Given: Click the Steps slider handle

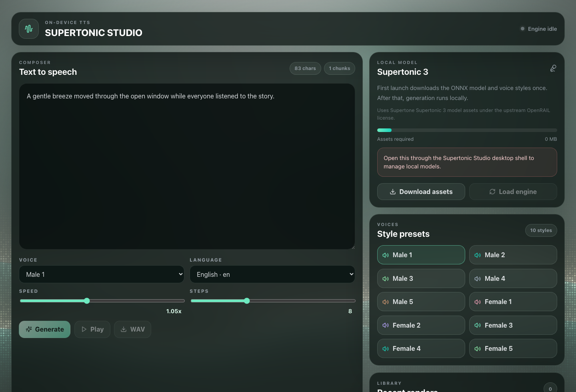Looking at the screenshot, I should (247, 301).
